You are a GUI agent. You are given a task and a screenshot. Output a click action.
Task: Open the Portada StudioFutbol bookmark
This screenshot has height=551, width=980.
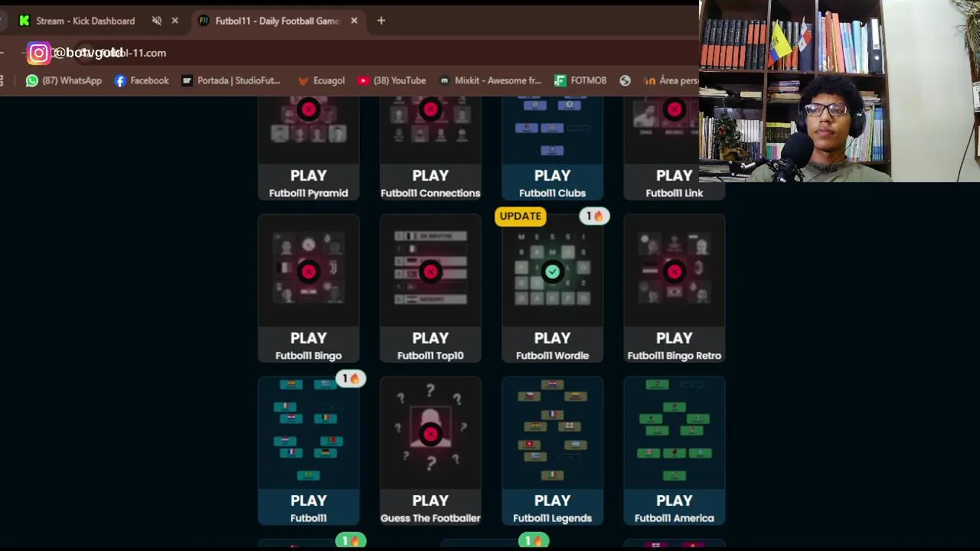pyautogui.click(x=231, y=80)
